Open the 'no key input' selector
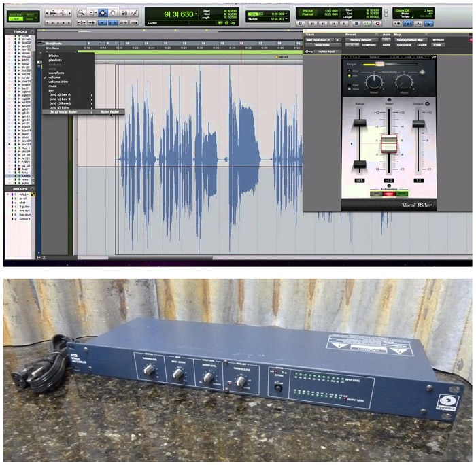 [328, 51]
